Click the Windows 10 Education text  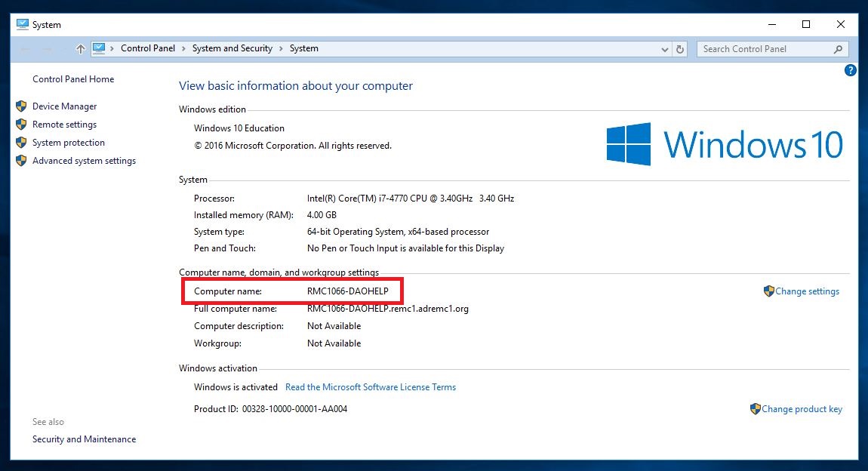pyautogui.click(x=239, y=128)
